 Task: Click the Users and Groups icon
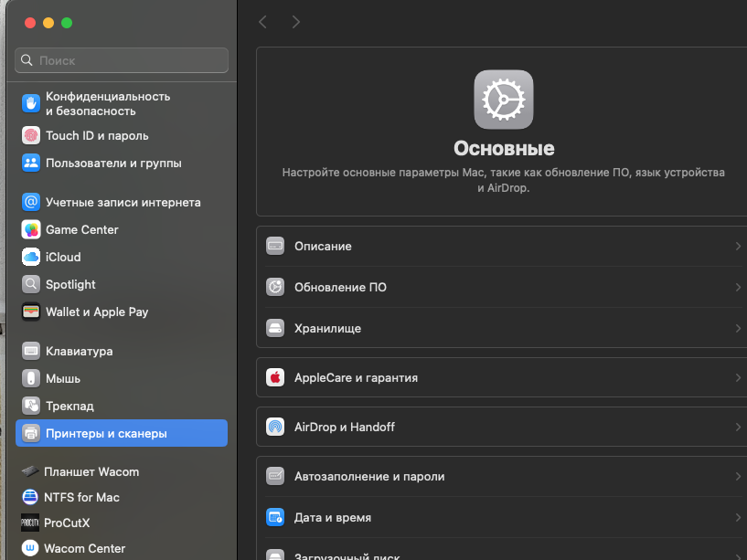31,163
